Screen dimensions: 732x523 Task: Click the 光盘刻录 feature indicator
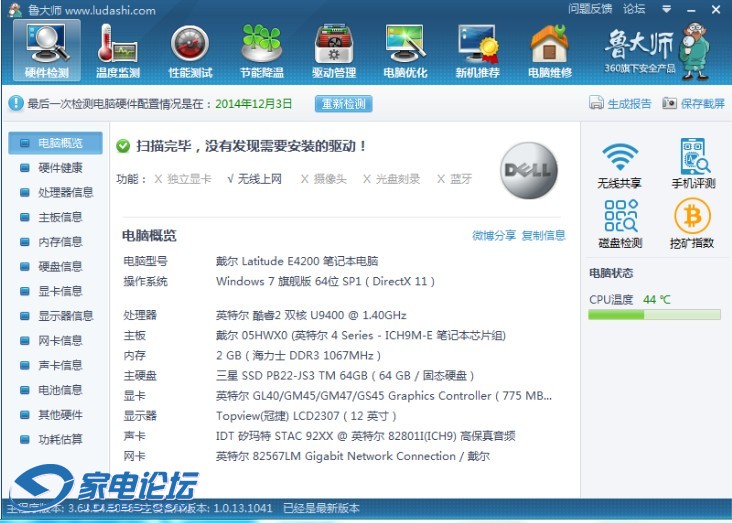point(391,179)
